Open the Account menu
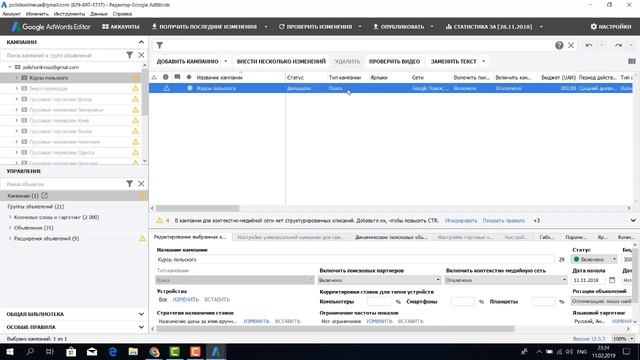 click(x=11, y=13)
